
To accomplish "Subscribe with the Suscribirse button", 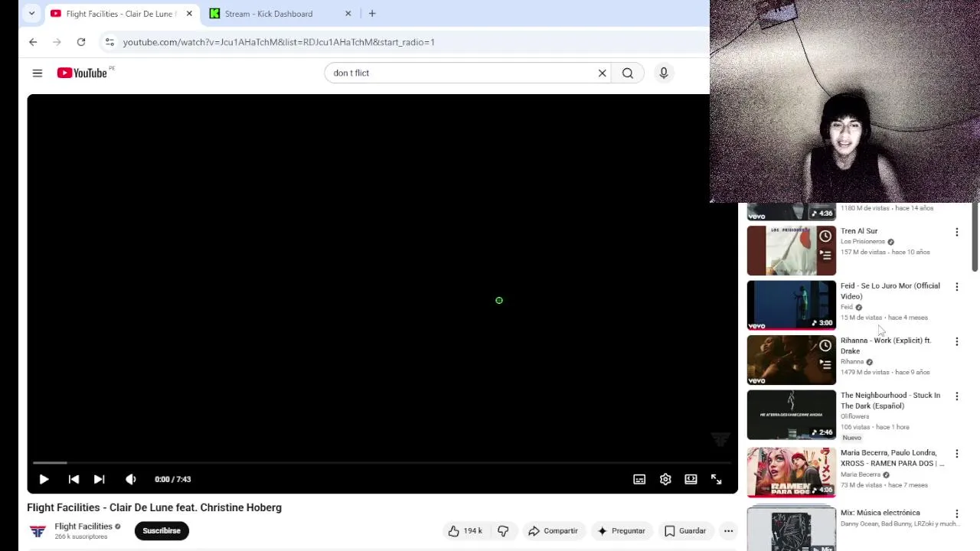I will [x=162, y=530].
